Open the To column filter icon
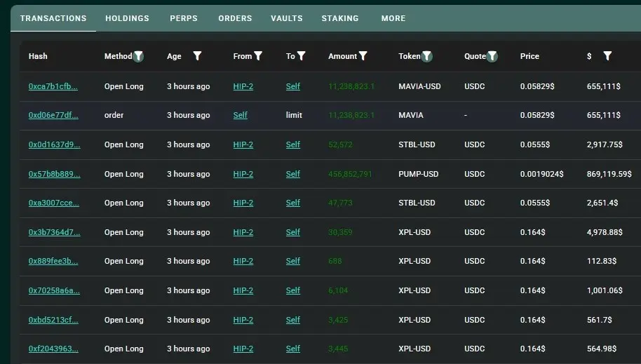Image resolution: width=641 pixels, height=364 pixels. pos(302,56)
